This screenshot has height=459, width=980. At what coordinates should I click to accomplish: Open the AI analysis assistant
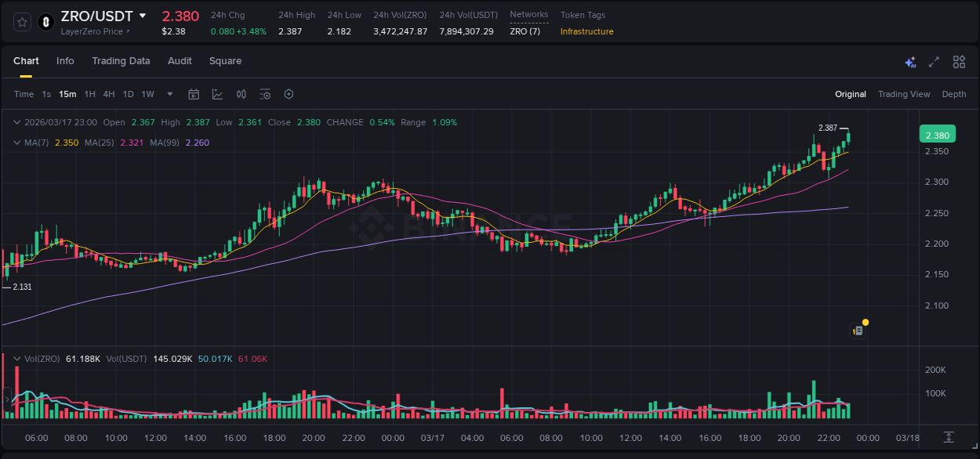click(x=909, y=61)
